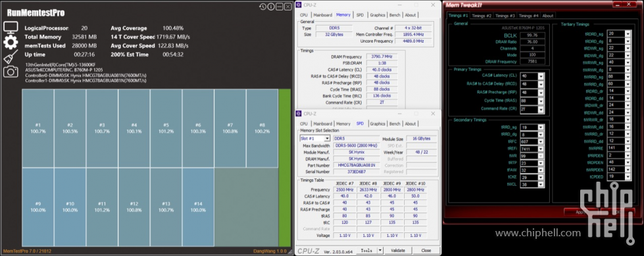Open the CPU tab in upper CPU-Z window
This screenshot has width=644, height=256.
click(x=303, y=15)
